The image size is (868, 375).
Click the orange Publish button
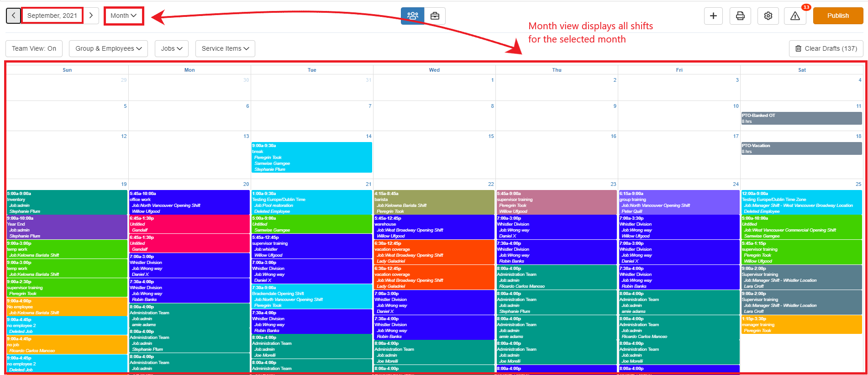point(838,16)
